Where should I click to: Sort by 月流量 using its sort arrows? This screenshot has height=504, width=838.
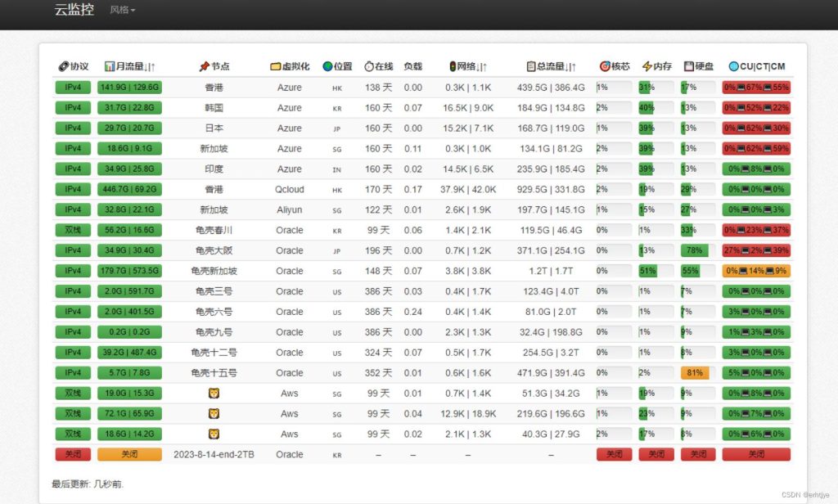click(151, 67)
